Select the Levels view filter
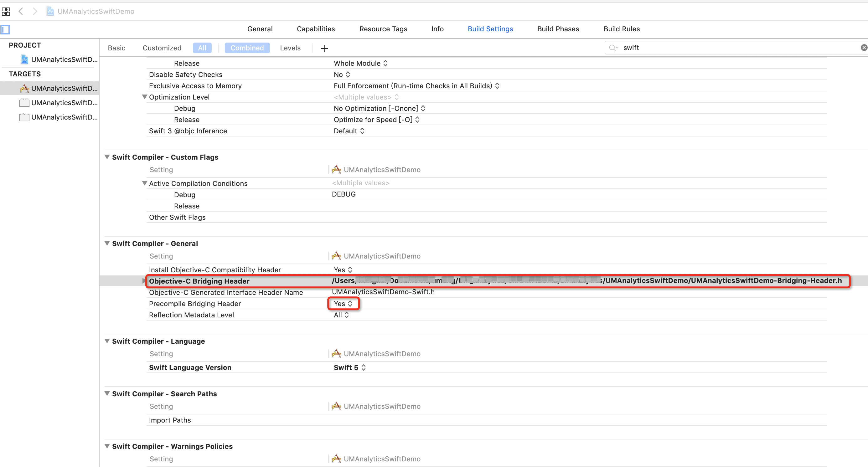 (290, 48)
